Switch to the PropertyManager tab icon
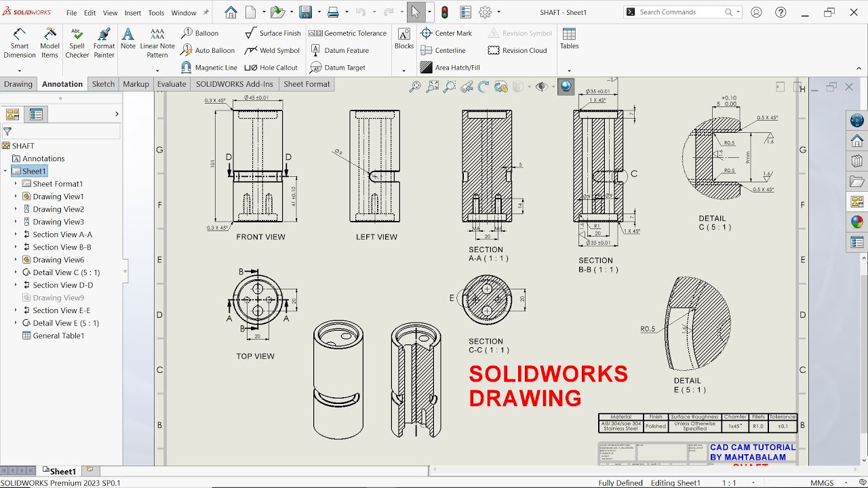Image resolution: width=868 pixels, height=488 pixels. 36,115
